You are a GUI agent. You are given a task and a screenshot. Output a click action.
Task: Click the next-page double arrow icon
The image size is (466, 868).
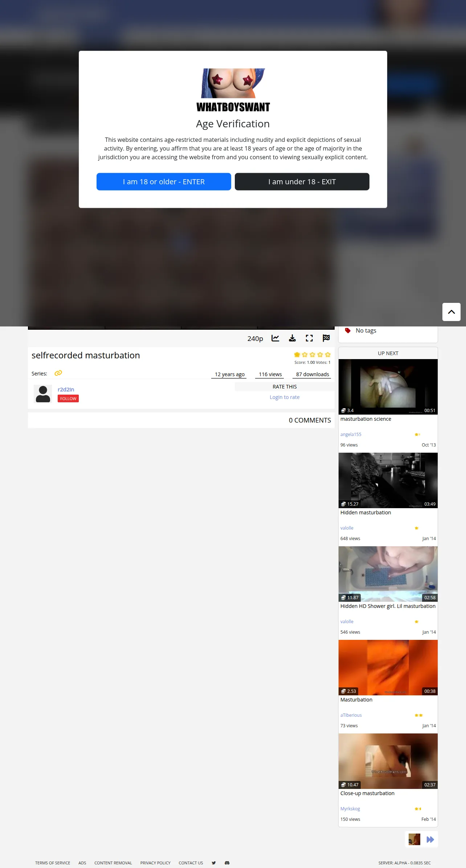[x=430, y=839]
